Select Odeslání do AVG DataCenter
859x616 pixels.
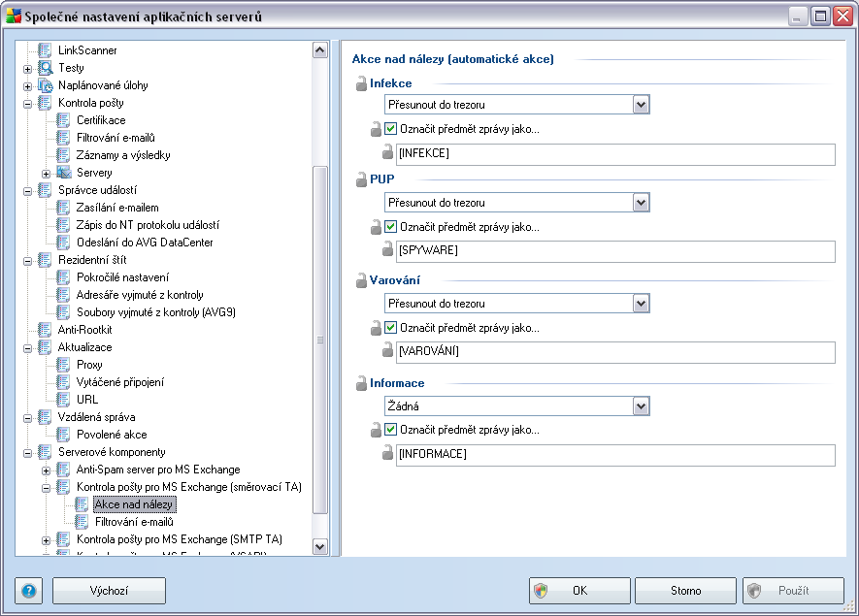pyautogui.click(x=145, y=243)
